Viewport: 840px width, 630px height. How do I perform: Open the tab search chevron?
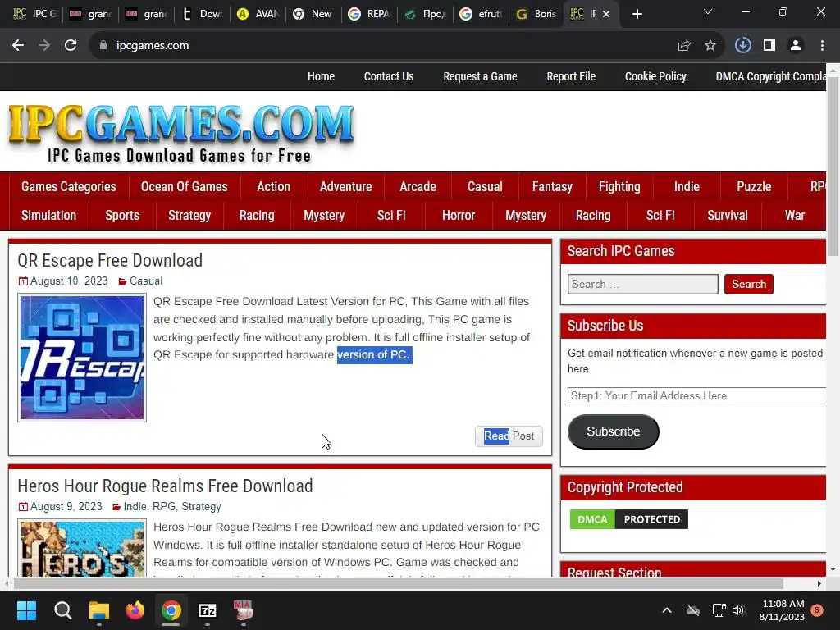coord(708,11)
